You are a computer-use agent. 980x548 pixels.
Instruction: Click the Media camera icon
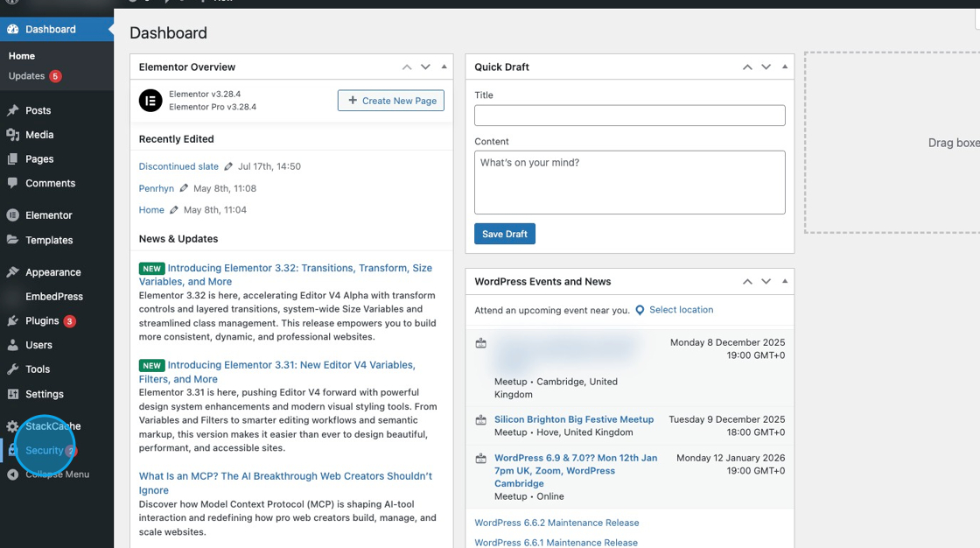[12, 135]
